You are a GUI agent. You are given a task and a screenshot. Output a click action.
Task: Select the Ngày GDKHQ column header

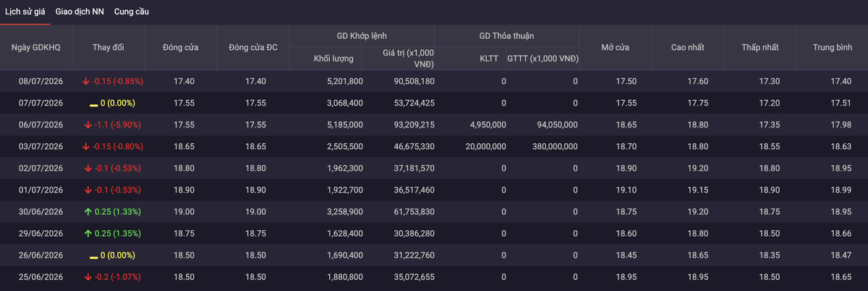tap(36, 47)
